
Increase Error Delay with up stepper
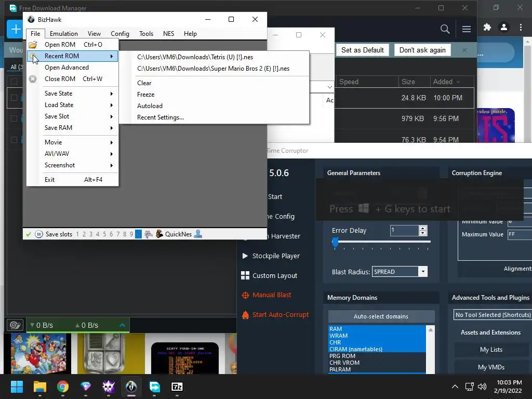423,229
